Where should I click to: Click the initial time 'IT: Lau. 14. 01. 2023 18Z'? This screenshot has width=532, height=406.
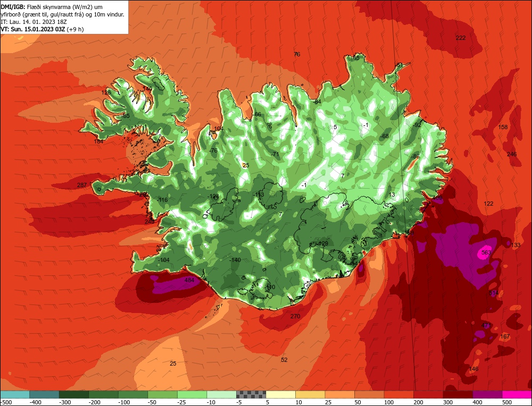click(34, 22)
